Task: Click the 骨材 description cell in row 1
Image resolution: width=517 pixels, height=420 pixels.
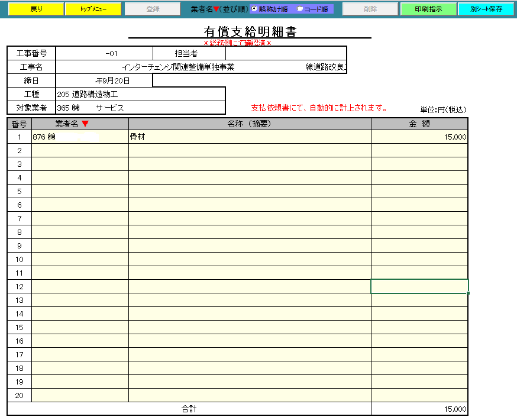Action: (250, 137)
